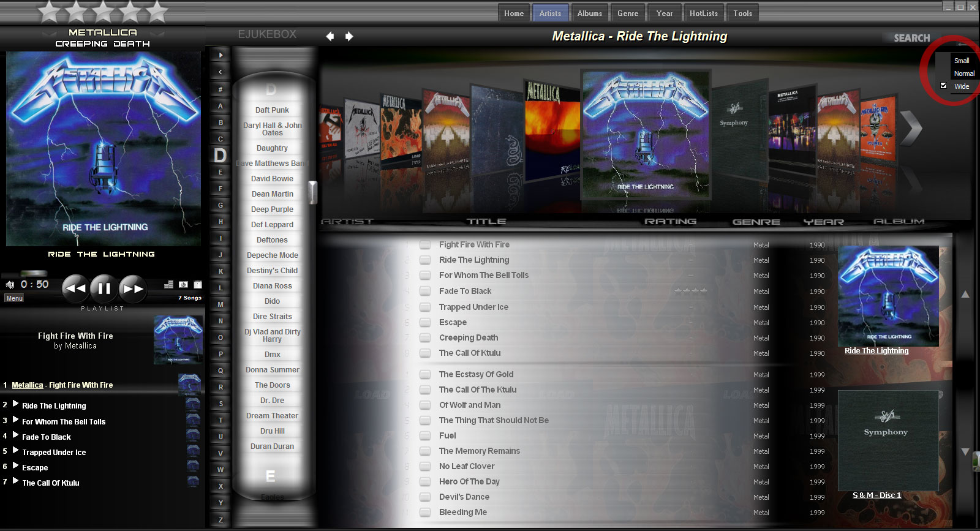This screenshot has height=531, width=980.
Task: Grab the artist list scroll handle
Action: pos(312,192)
